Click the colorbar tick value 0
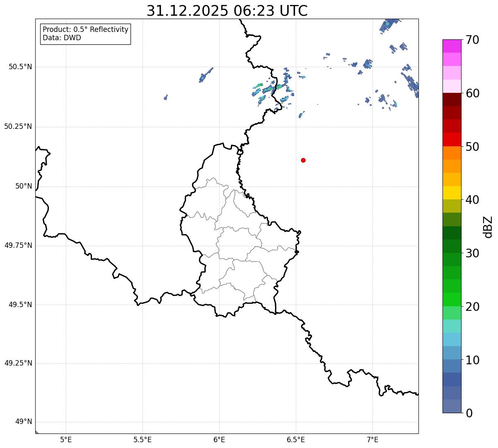 pyautogui.click(x=469, y=413)
